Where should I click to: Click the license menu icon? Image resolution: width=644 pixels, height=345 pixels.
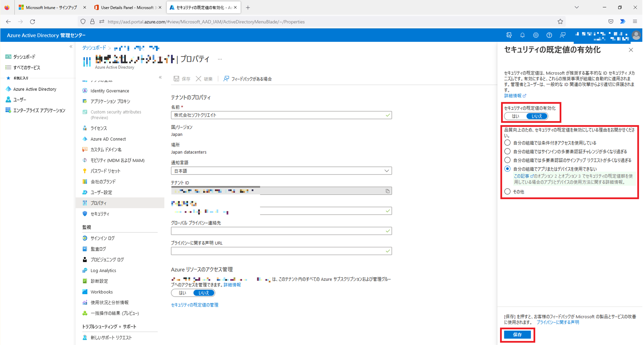click(85, 128)
